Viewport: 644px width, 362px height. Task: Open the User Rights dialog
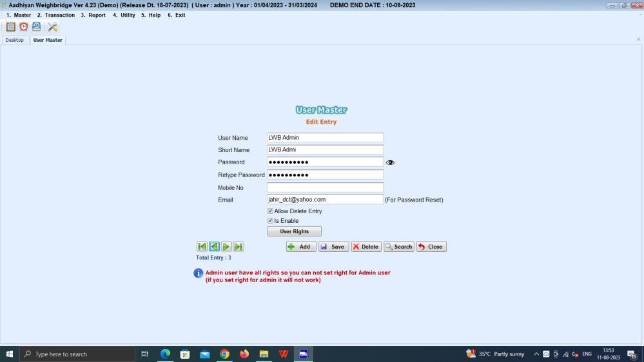pos(294,231)
